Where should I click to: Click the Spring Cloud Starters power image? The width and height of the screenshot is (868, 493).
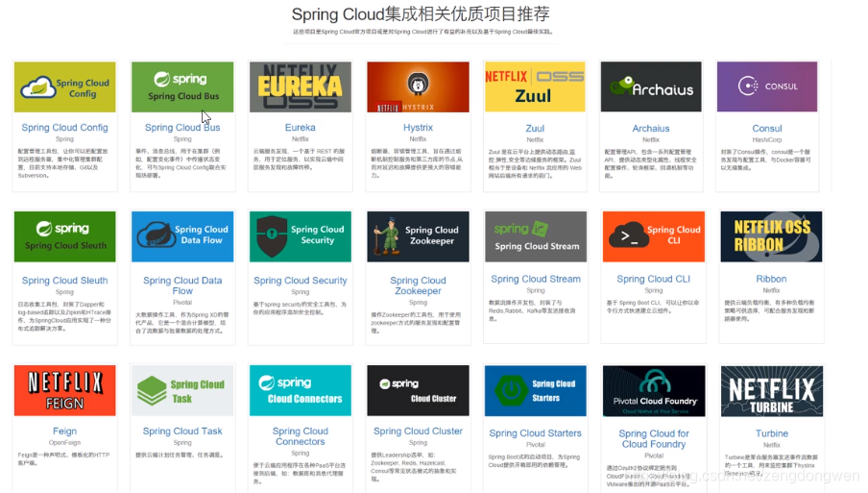pyautogui.click(x=536, y=390)
